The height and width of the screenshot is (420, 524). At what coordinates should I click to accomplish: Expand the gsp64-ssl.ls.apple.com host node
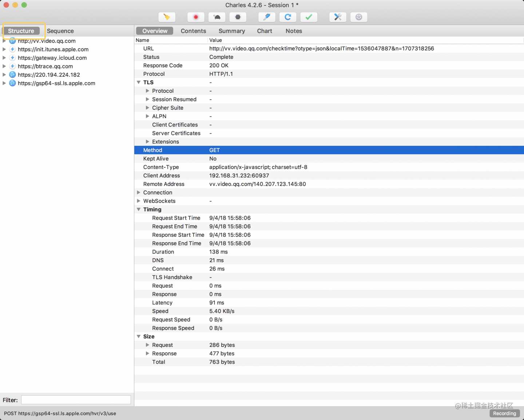click(x=4, y=83)
